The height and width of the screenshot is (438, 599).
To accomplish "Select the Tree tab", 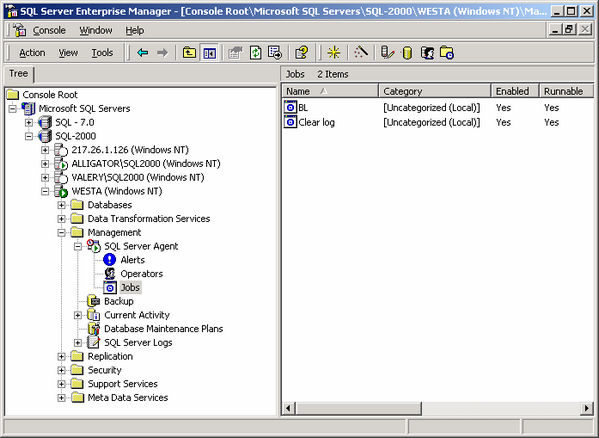I will pos(18,73).
